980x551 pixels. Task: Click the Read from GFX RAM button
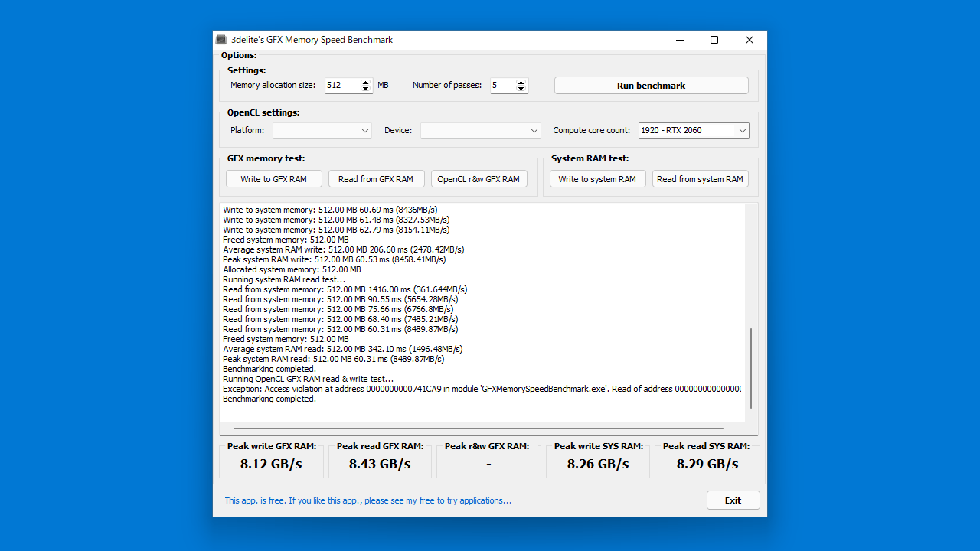376,179
